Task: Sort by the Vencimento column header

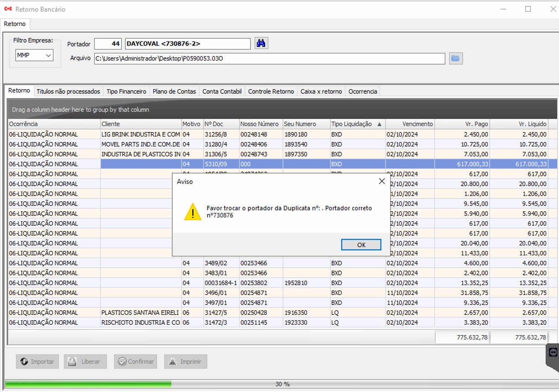Action: (410, 124)
